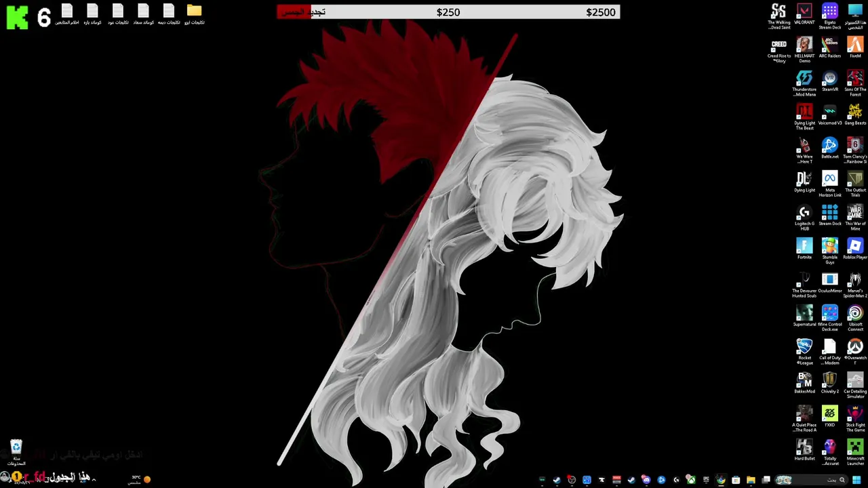Open the Stumble Guys shortcut
This screenshot has height=488, width=868.
point(830,251)
